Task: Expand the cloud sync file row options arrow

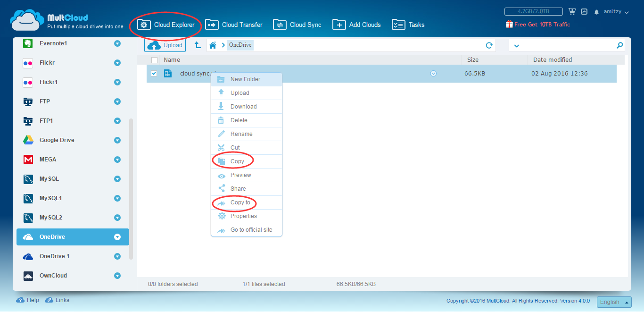Action: (x=433, y=74)
